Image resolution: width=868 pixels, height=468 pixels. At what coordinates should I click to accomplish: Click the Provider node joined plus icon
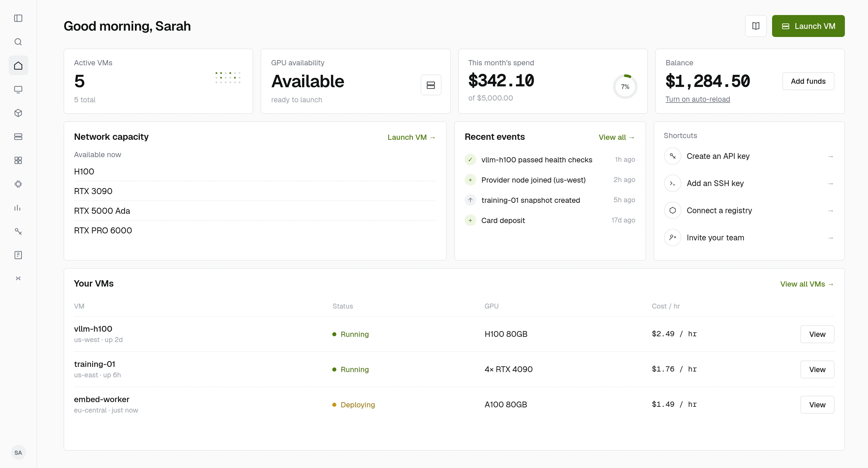[470, 180]
